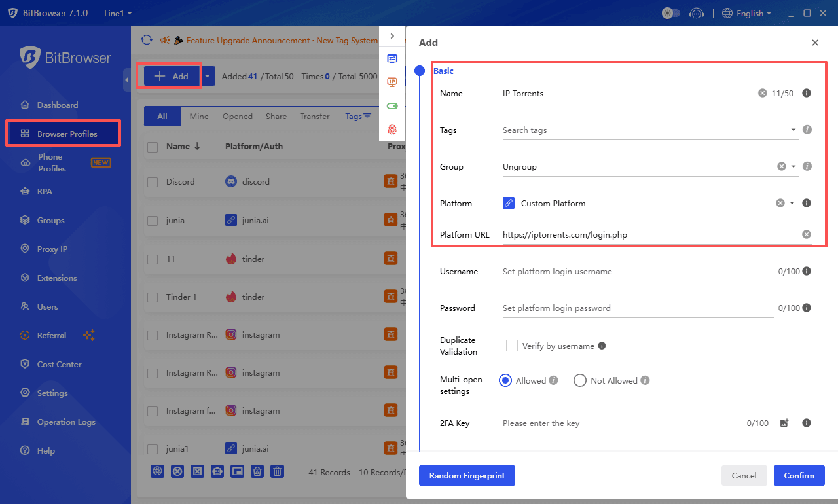Open Operation Logs from the sidebar
Screen dimensions: 838x504
pos(65,422)
